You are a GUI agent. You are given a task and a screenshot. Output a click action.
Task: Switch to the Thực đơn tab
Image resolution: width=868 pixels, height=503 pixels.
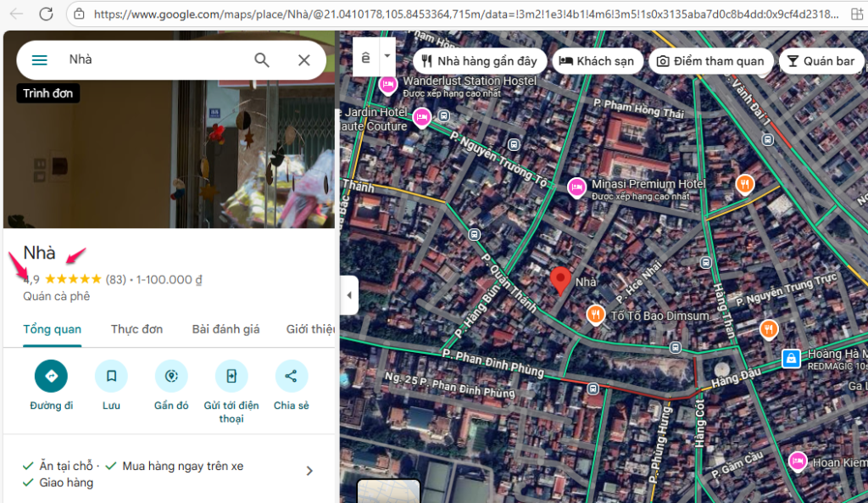[x=136, y=329]
